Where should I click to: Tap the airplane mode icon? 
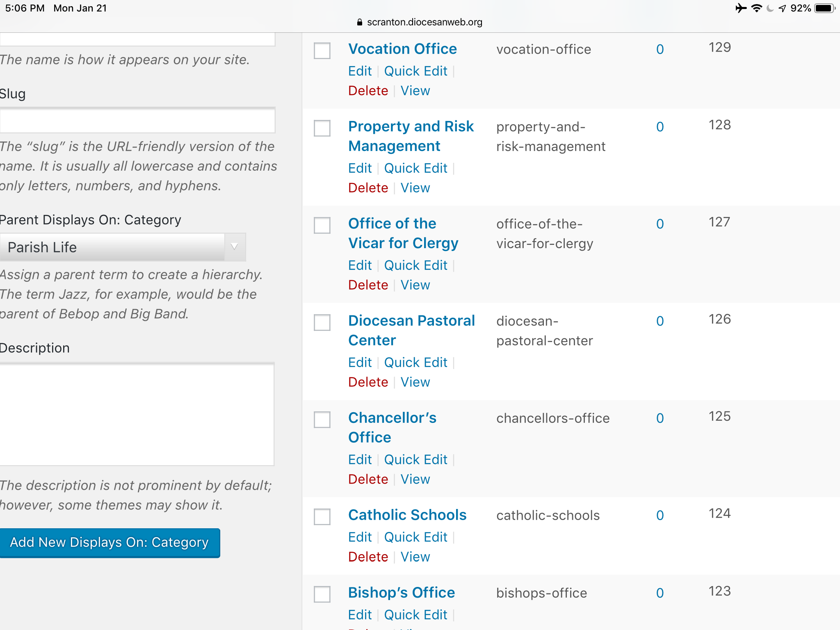click(741, 8)
